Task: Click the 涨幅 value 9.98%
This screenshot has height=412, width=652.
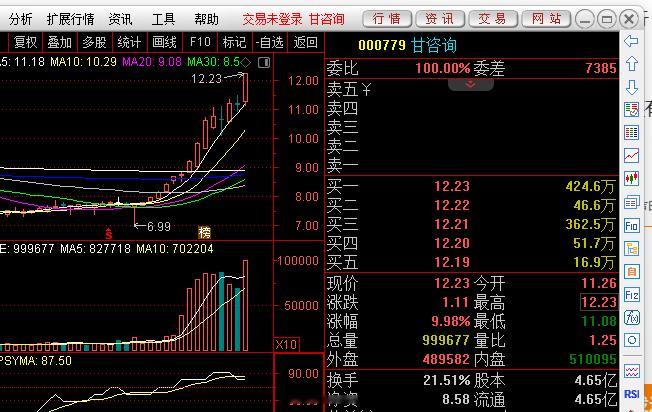Action: click(x=451, y=321)
